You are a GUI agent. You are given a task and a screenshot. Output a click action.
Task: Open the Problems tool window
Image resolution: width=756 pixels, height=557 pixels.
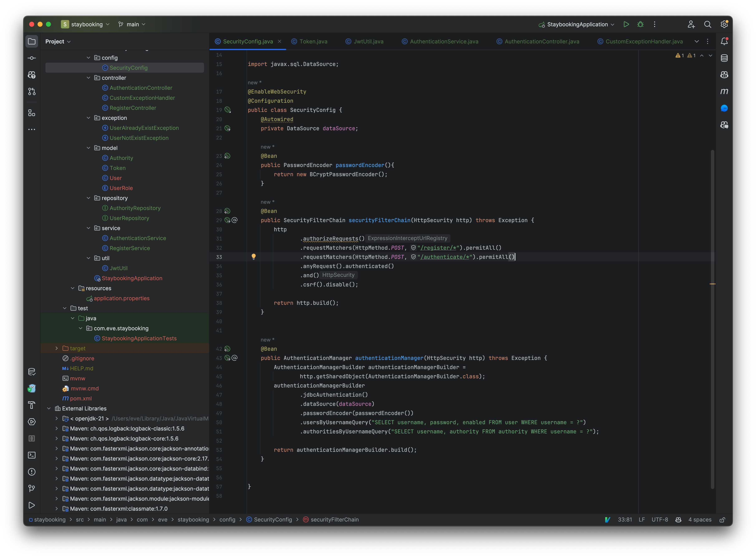pos(32,472)
